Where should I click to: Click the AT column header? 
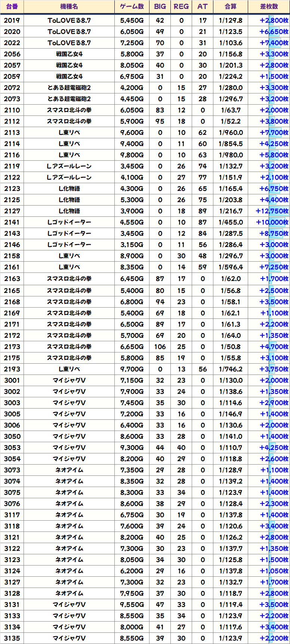click(x=203, y=7)
